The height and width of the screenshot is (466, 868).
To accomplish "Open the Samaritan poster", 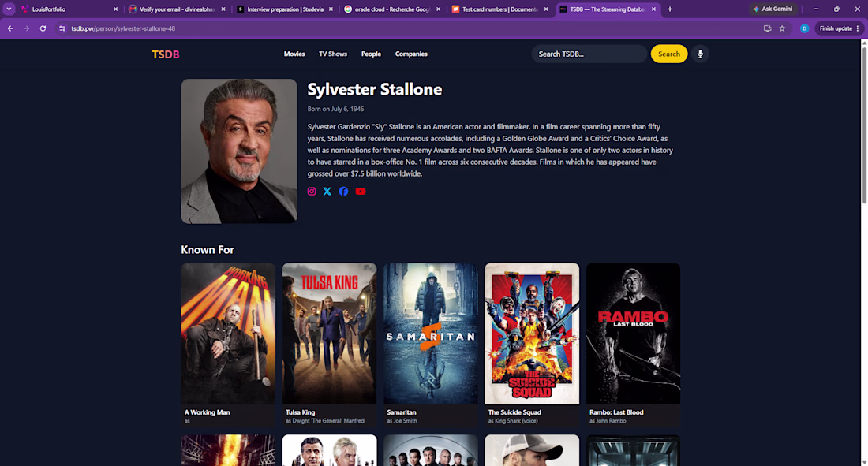I will click(431, 334).
